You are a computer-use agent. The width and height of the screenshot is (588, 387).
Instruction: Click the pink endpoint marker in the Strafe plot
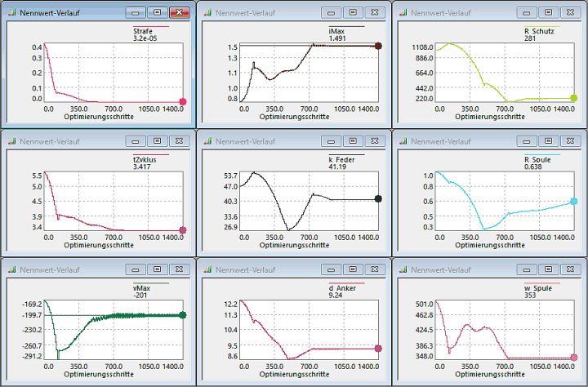click(183, 102)
